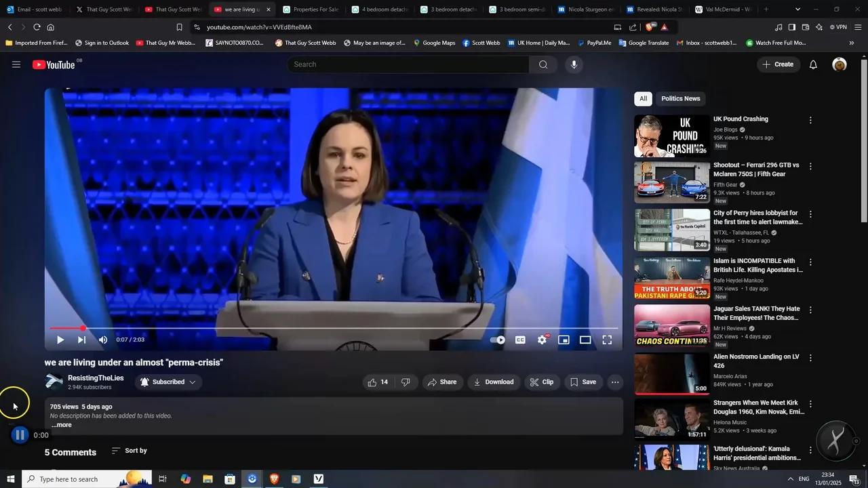This screenshot has height=488, width=868.
Task: Expand the video description with ...more
Action: [61, 425]
